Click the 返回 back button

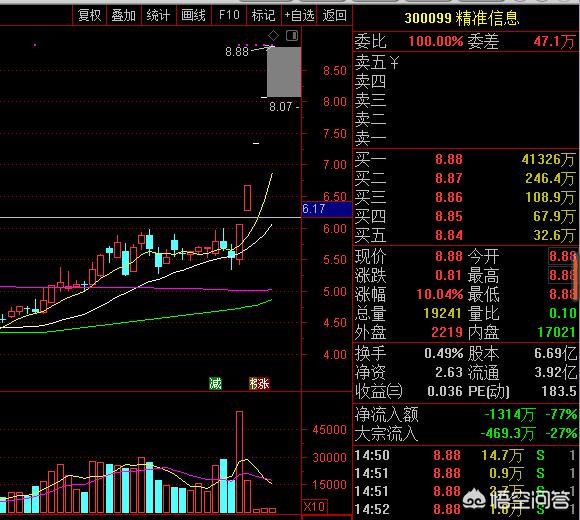(334, 15)
